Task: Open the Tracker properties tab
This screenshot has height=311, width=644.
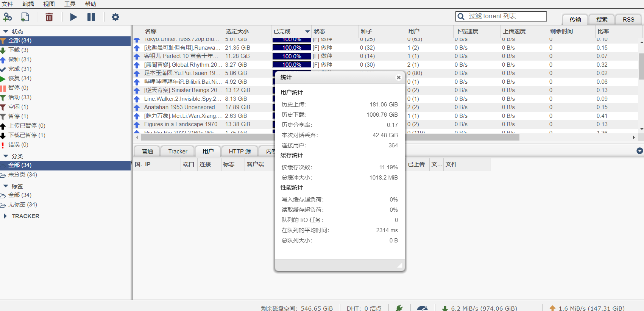Action: tap(178, 151)
